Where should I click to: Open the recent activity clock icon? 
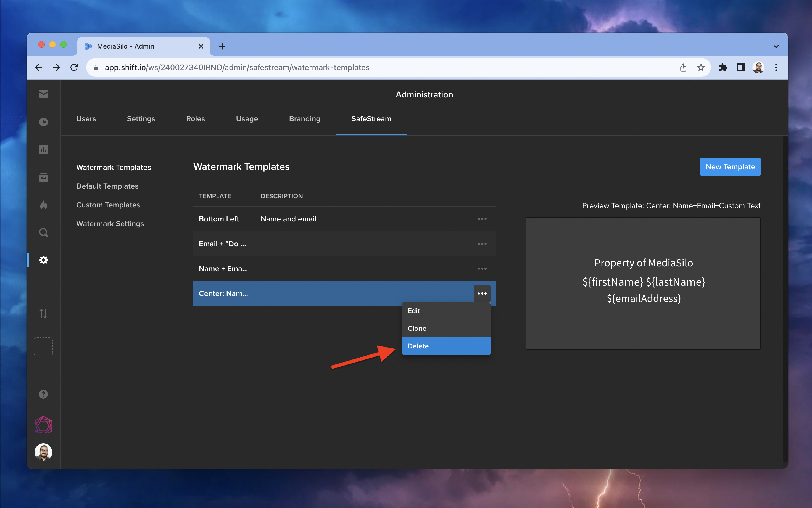click(43, 122)
